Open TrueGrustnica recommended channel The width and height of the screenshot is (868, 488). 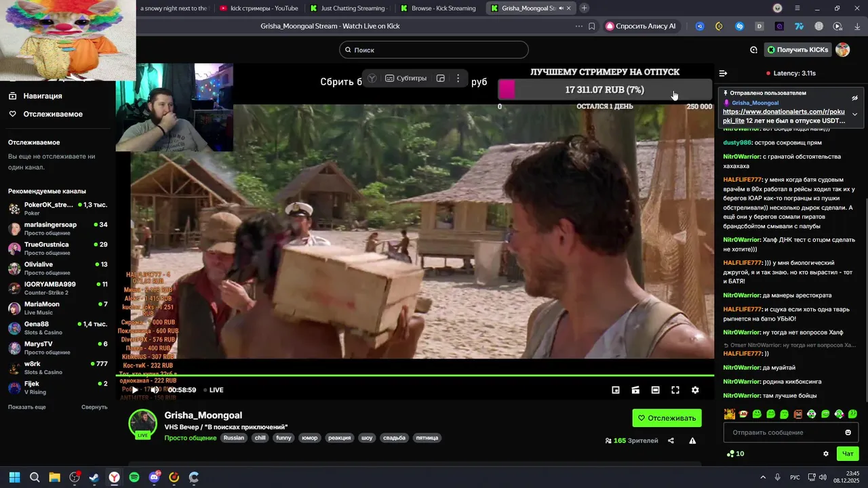(x=58, y=248)
